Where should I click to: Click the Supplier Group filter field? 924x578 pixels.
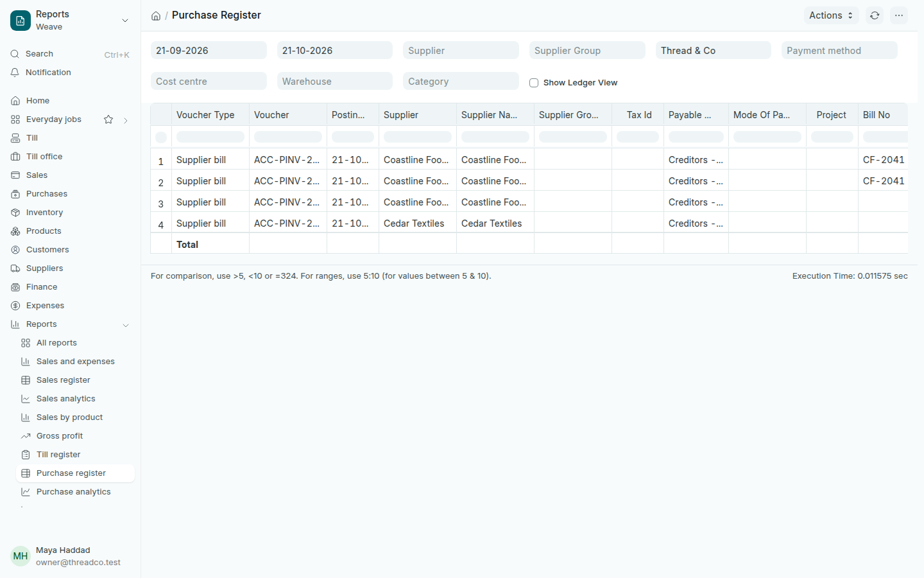[587, 51]
